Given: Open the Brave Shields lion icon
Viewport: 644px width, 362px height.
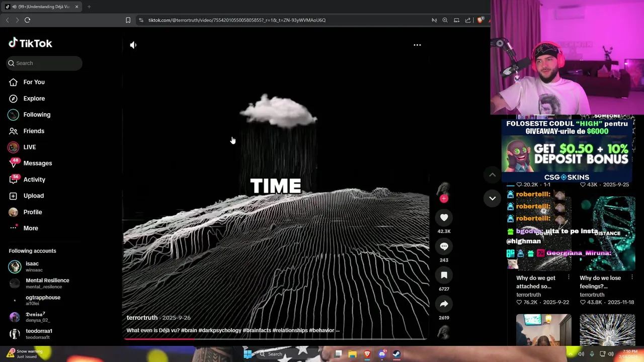Looking at the screenshot, I should (x=480, y=20).
